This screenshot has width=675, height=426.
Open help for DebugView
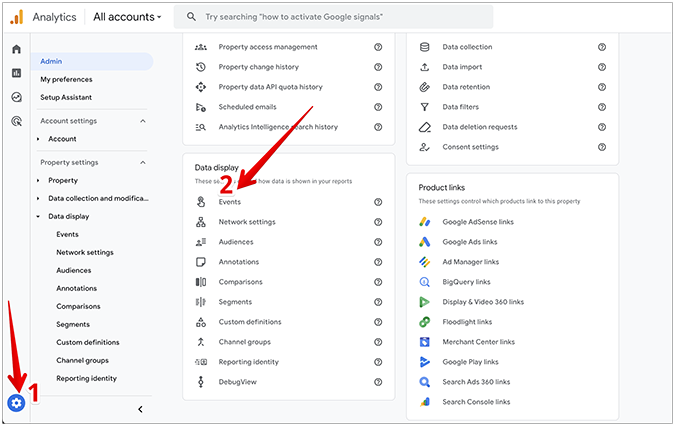pos(378,382)
